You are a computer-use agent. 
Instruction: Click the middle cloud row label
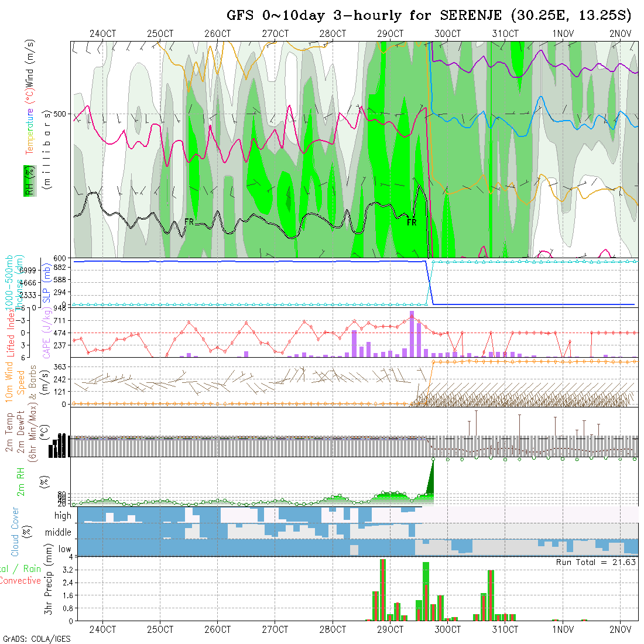point(58,532)
